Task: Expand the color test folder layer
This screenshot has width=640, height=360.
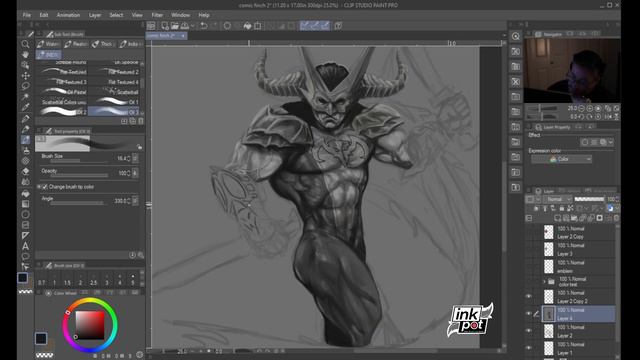Action: tap(544, 282)
